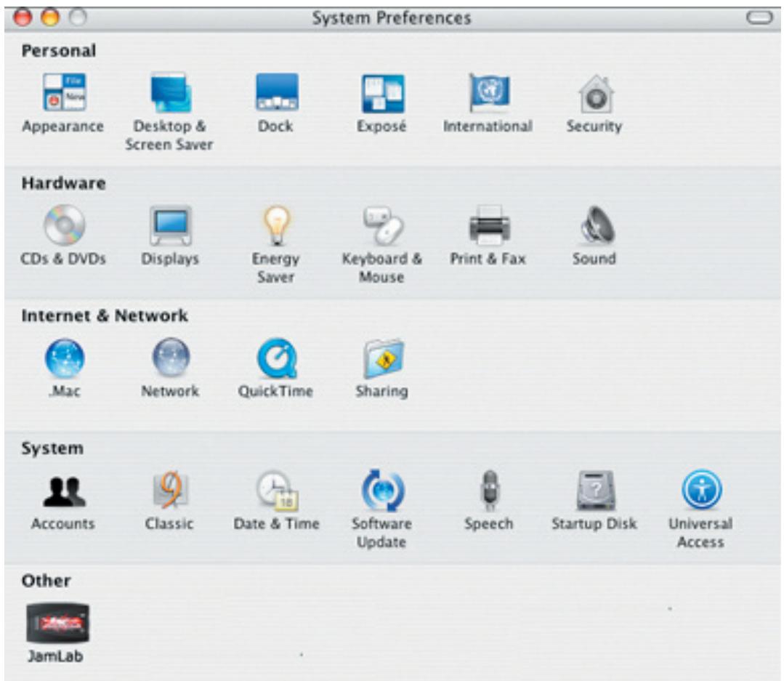Open the Security preferences
The width and height of the screenshot is (784, 681).
[596, 94]
